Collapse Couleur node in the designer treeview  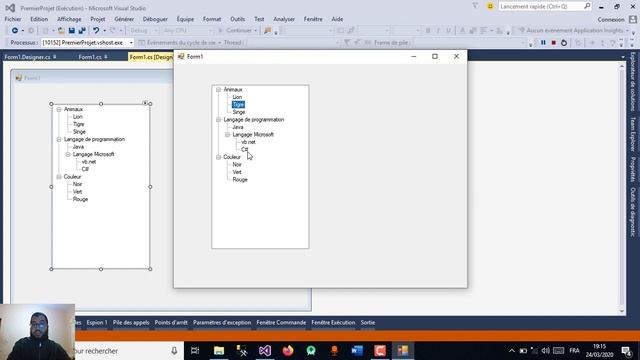[59, 177]
